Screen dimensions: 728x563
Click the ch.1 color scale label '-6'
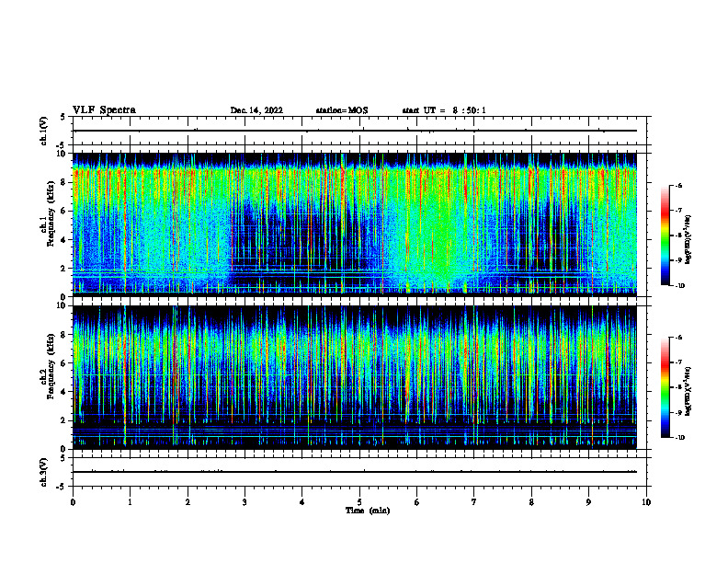click(678, 185)
